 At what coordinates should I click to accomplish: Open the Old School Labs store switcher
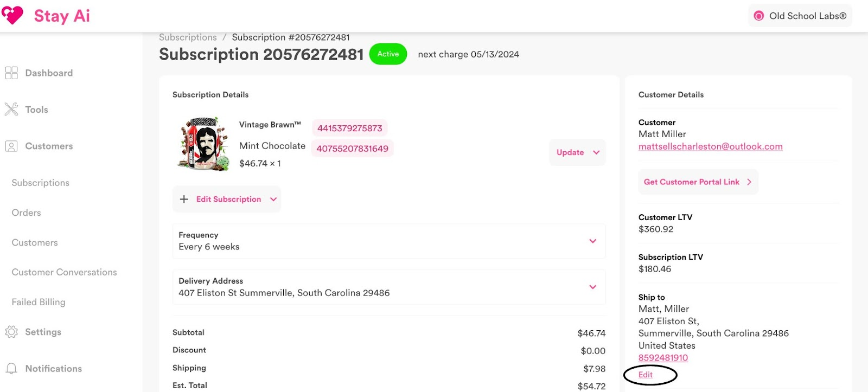pos(800,16)
